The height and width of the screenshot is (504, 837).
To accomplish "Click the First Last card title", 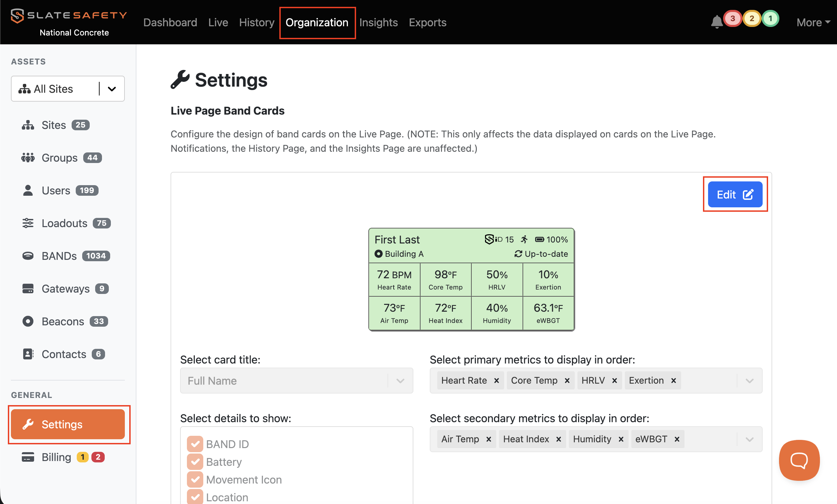I will click(397, 239).
